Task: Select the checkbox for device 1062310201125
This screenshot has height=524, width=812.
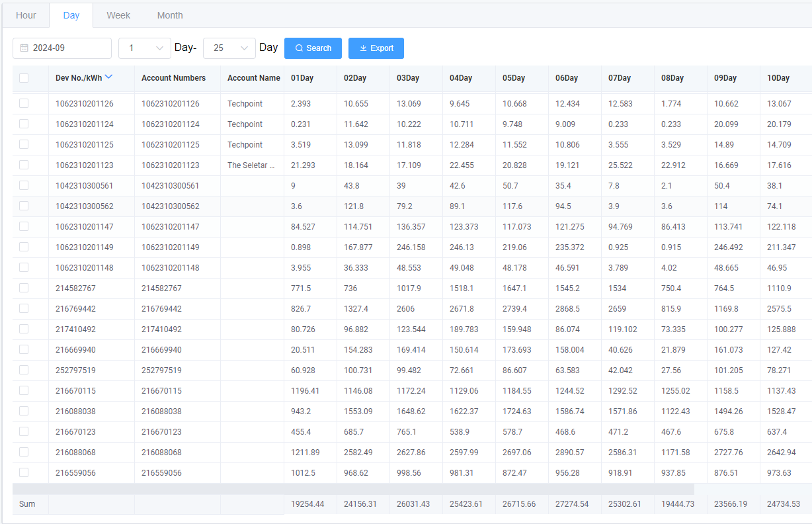Action: [24, 144]
